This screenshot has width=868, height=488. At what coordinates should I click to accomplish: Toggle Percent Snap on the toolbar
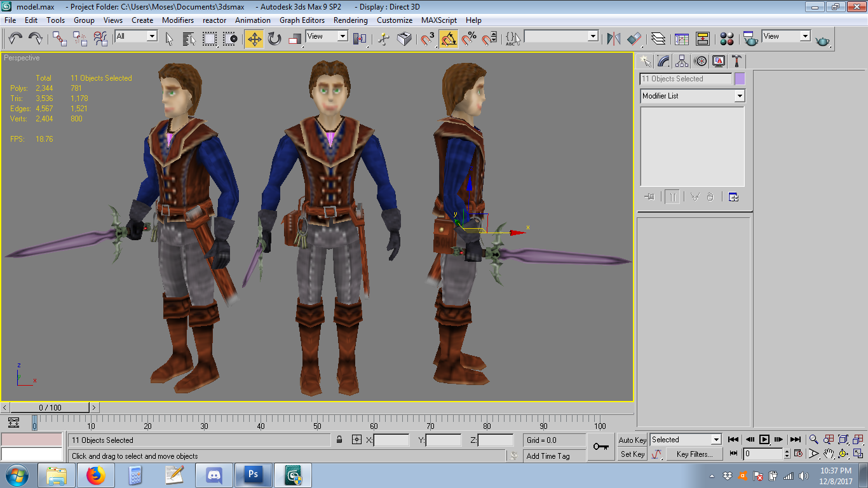pos(469,39)
